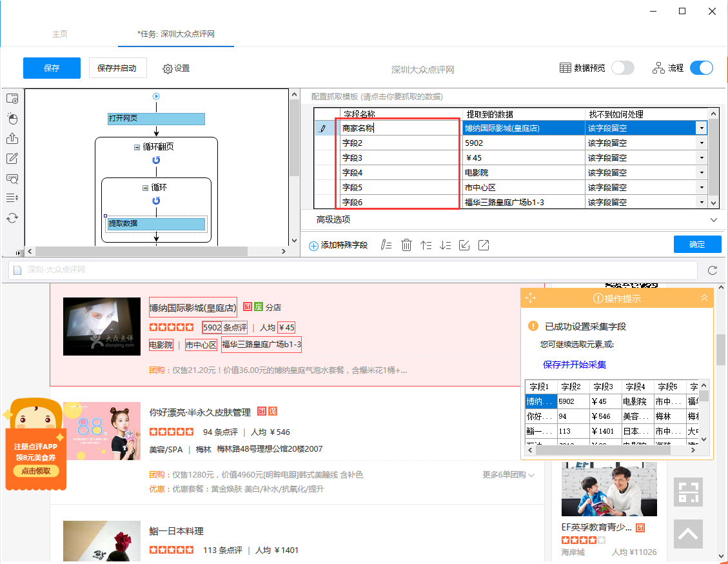Screen dimensions: 728x564
Task: Click the URL address bar field
Action: click(x=353, y=270)
